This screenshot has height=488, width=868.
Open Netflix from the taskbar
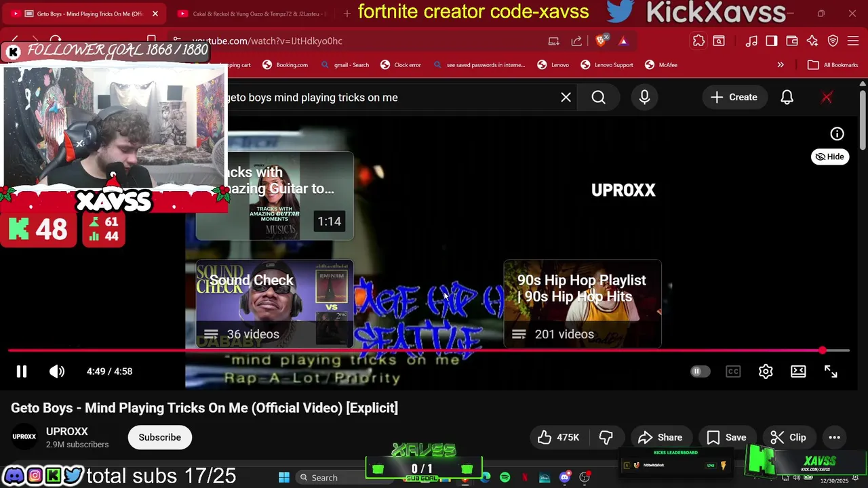[525, 477]
